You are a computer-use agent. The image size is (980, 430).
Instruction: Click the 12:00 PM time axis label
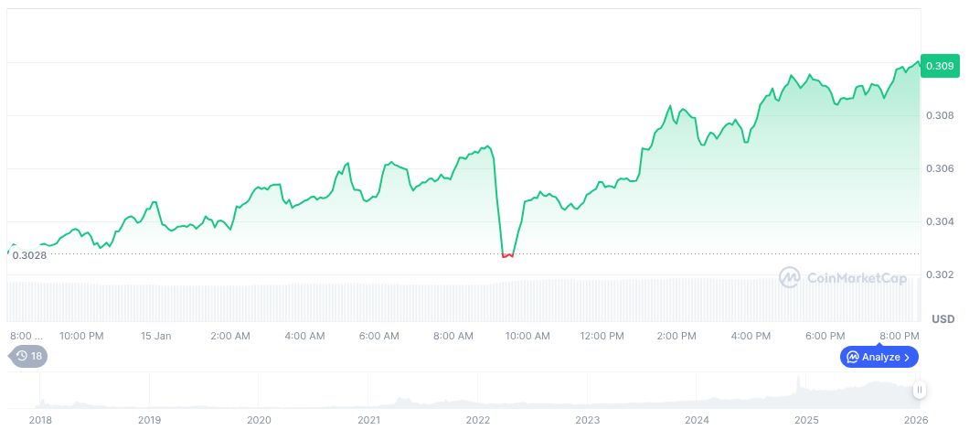(602, 336)
